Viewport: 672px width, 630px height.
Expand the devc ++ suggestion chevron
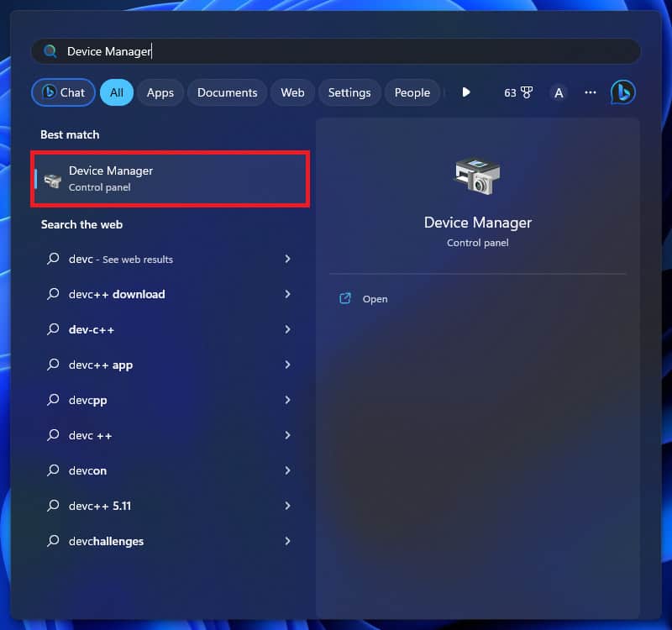(x=287, y=435)
